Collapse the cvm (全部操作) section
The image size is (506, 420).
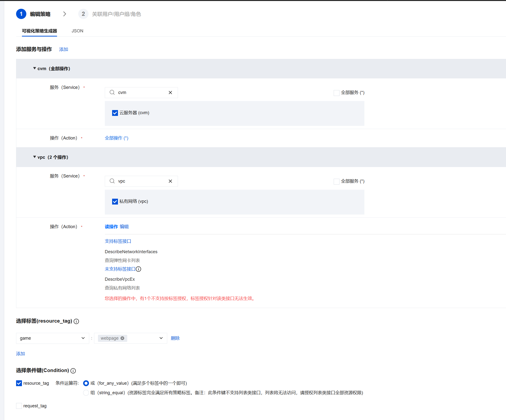(35, 68)
